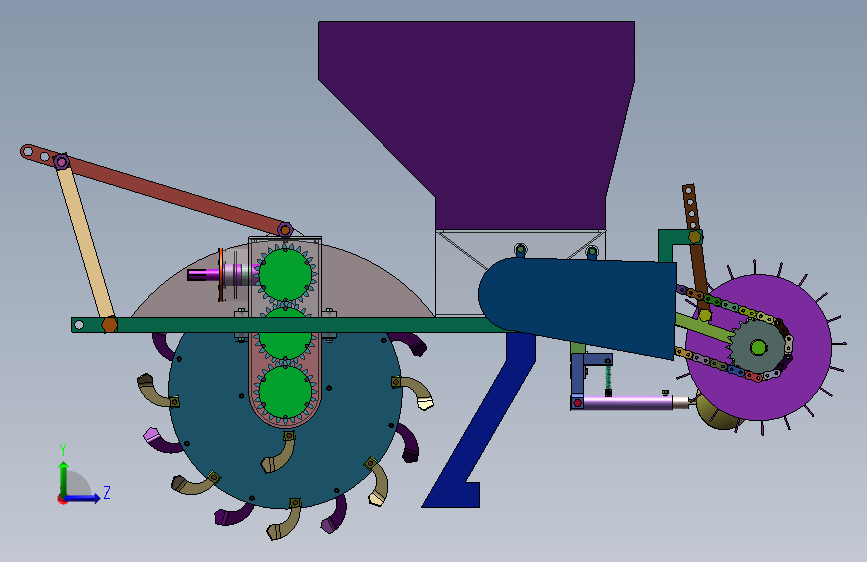867x562 pixels.
Task: Select the yellow hex bolt on green bracket
Action: coord(695,237)
